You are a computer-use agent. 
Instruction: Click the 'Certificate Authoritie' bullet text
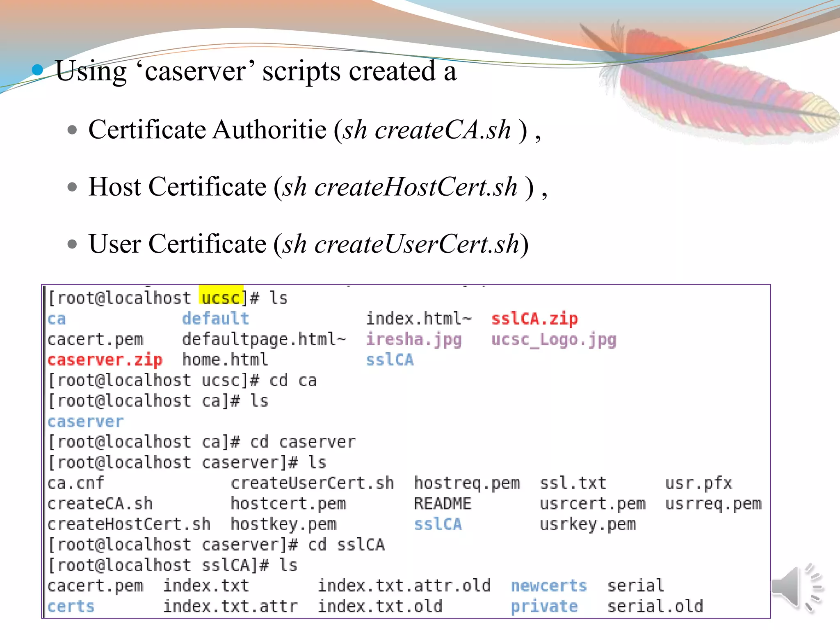click(315, 130)
